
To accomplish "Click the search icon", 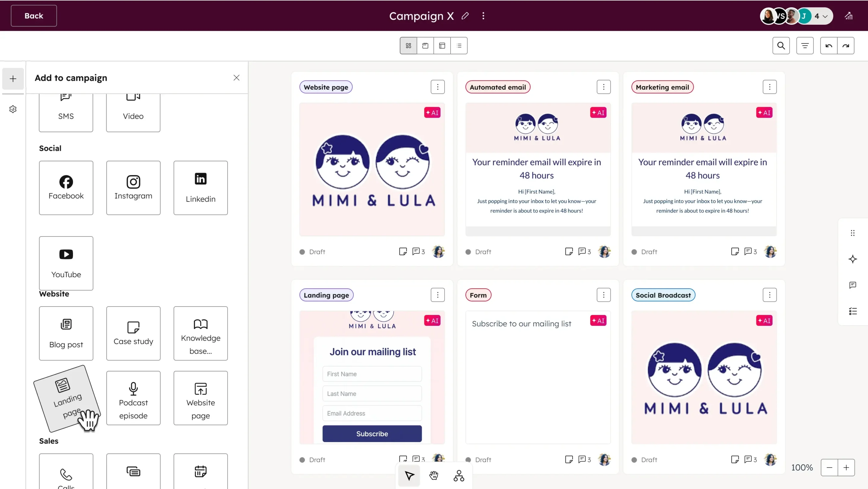I will click(781, 45).
